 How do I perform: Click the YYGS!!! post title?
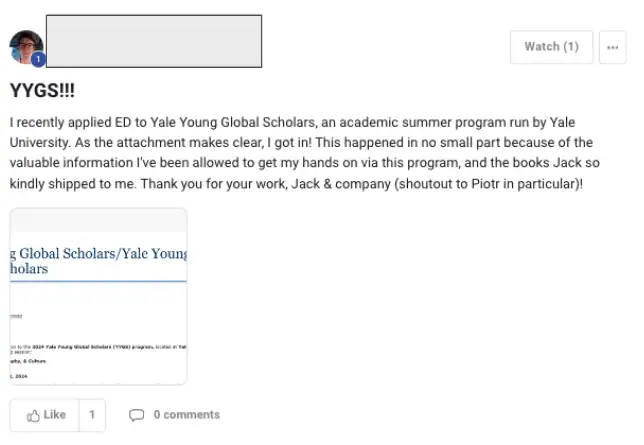pyautogui.click(x=43, y=90)
